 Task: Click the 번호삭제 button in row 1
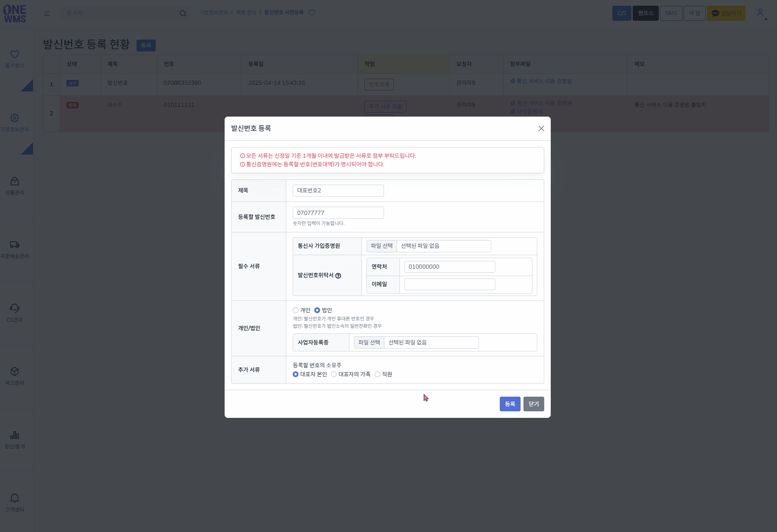tap(379, 84)
